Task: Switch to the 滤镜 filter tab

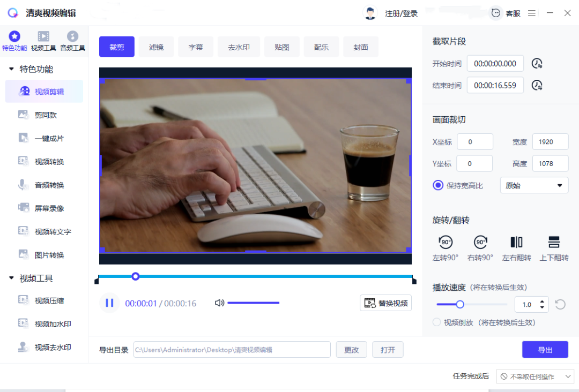Action: click(156, 47)
